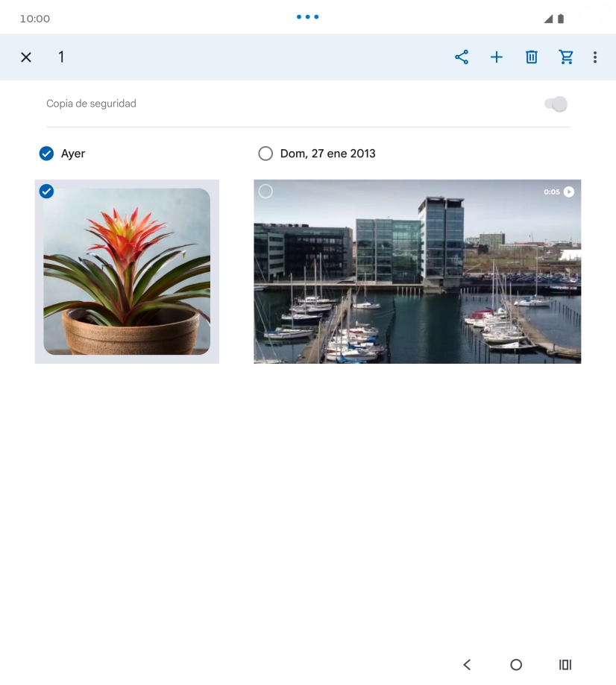The image size is (616, 685).
Task: Open the recent apps navigation button
Action: point(565,664)
